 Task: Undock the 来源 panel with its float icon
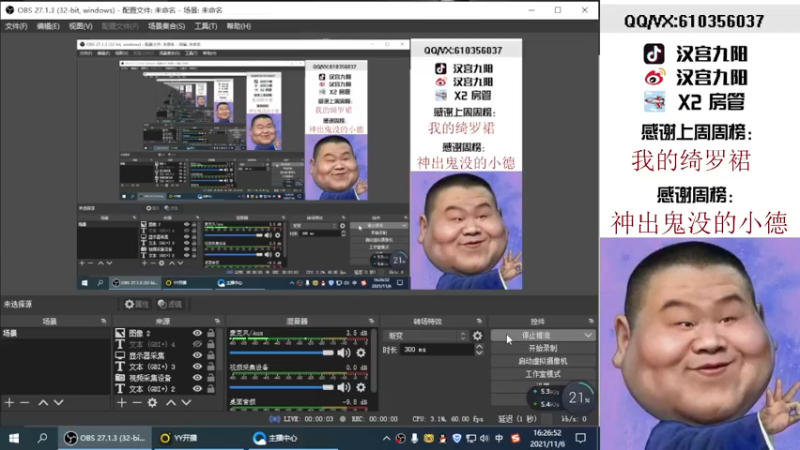217,321
